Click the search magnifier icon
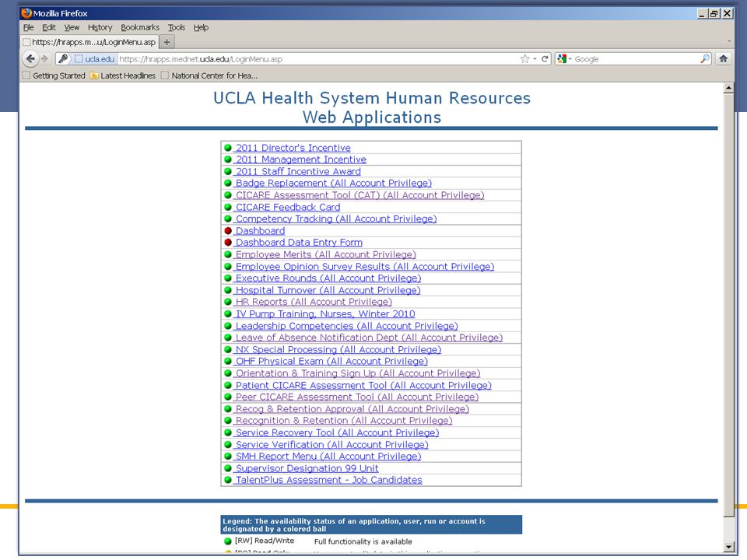747x560 pixels. [705, 59]
